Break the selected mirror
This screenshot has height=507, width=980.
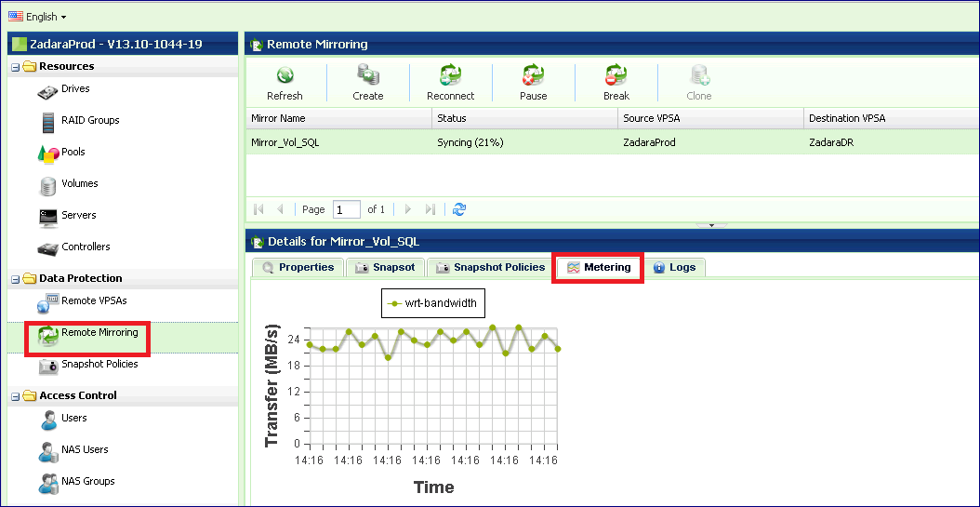click(616, 84)
